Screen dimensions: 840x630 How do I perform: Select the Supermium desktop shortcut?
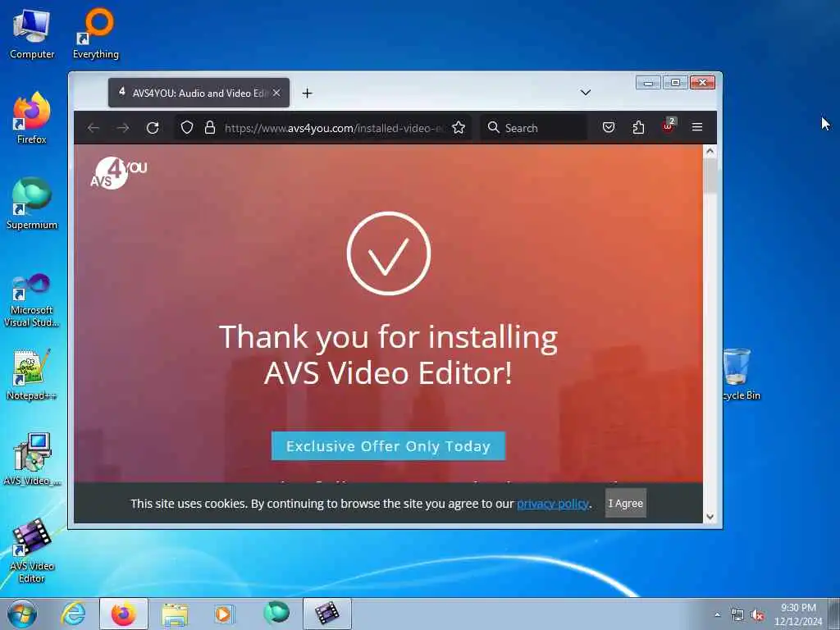[x=32, y=204]
